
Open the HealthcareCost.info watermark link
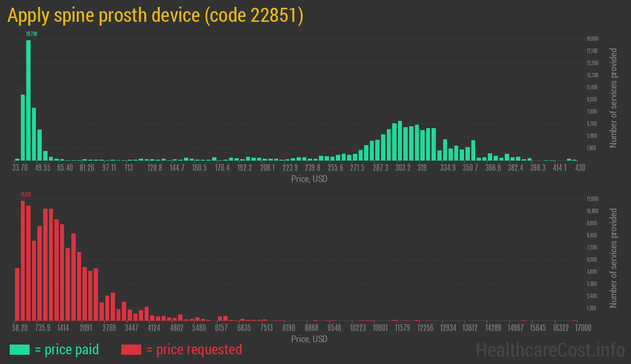pos(550,349)
